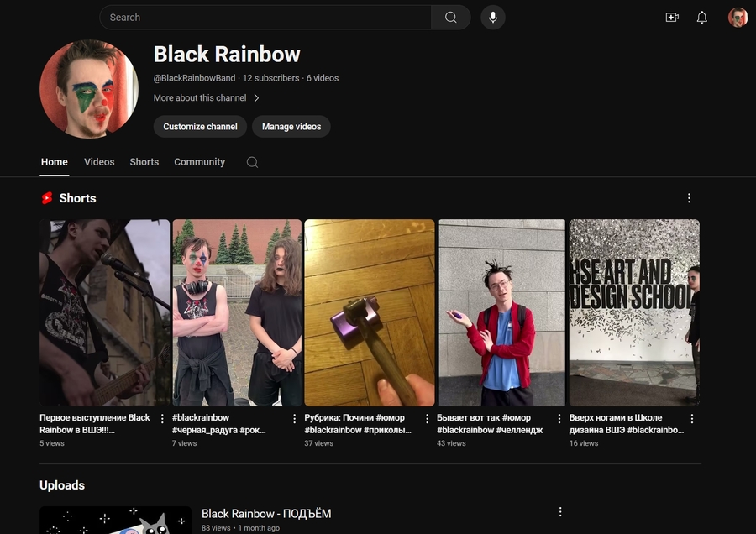756x534 pixels.
Task: Play the HSE Art and Design School short
Action: (634, 312)
